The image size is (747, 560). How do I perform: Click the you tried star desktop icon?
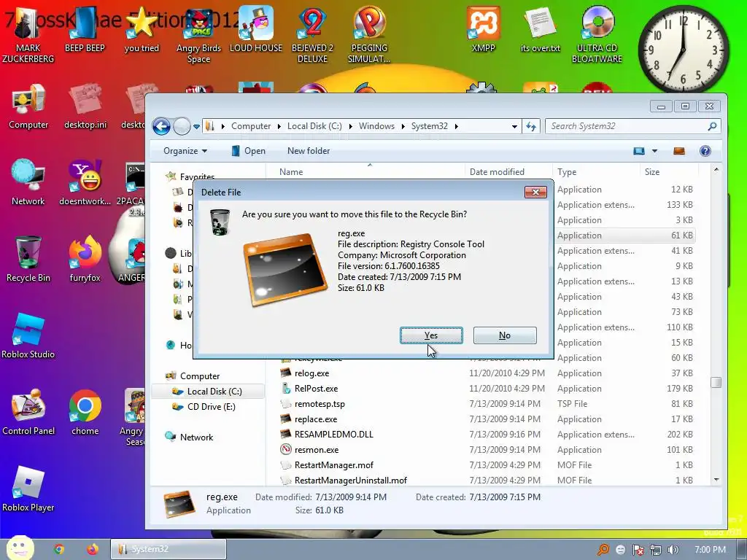[x=142, y=29]
